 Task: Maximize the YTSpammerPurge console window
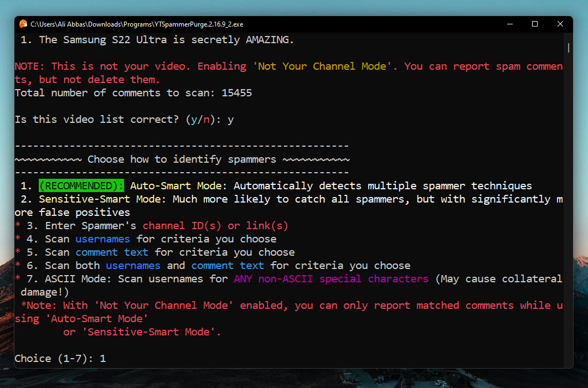pos(535,24)
